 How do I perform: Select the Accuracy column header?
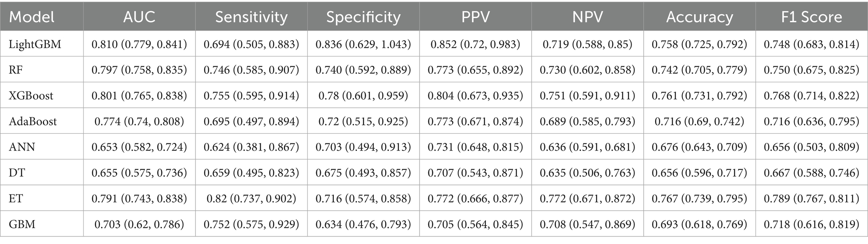pos(700,17)
